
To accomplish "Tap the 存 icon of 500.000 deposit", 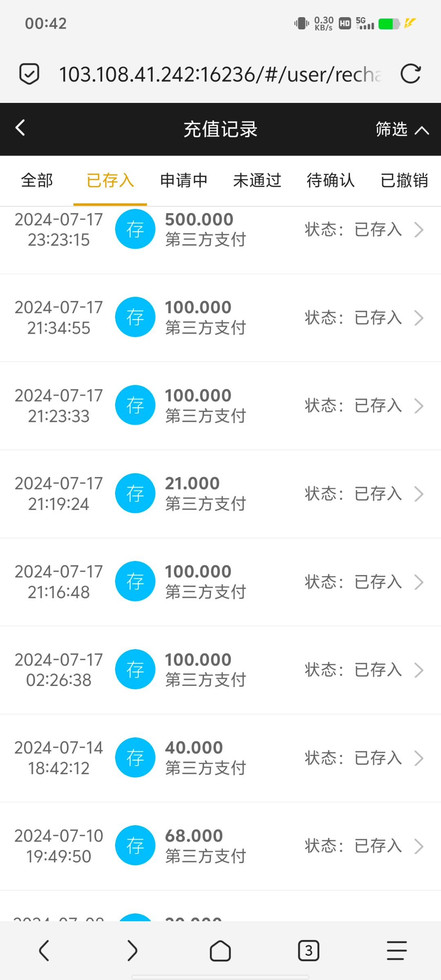I will click(x=135, y=229).
